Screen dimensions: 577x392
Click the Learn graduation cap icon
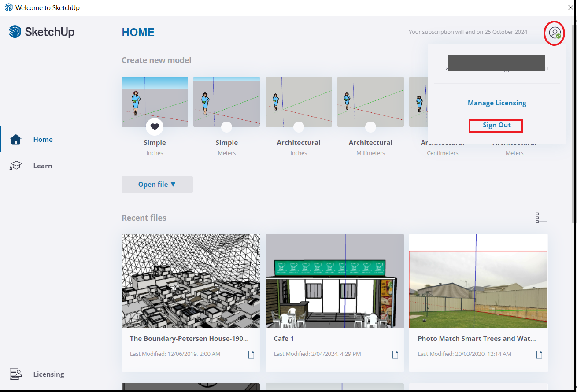16,166
